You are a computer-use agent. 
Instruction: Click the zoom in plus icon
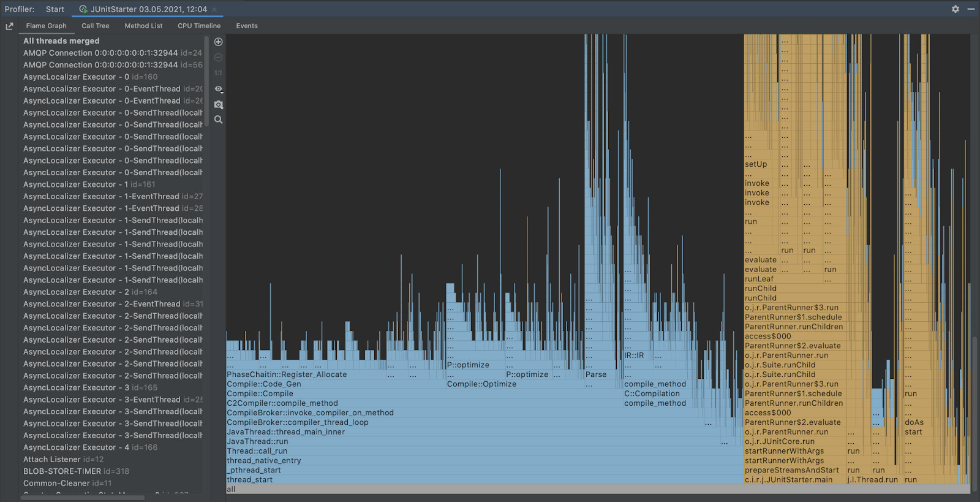click(x=218, y=42)
